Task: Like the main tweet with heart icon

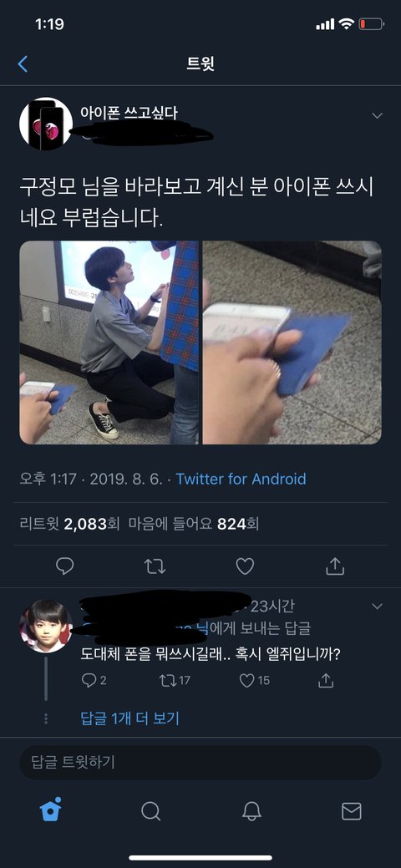Action: point(245,566)
